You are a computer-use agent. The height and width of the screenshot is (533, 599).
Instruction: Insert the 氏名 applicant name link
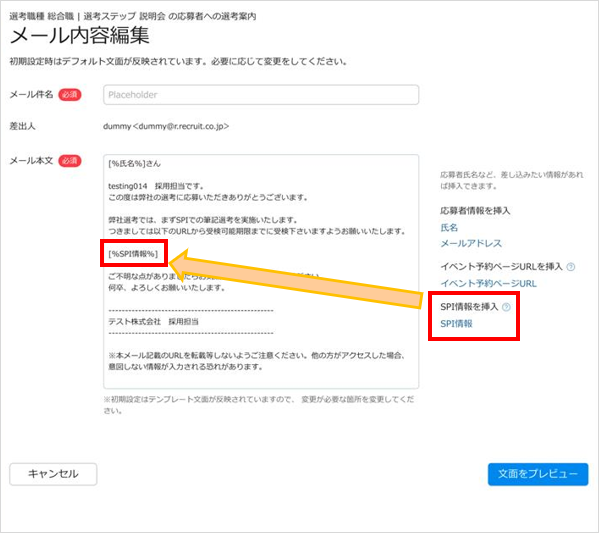[449, 228]
